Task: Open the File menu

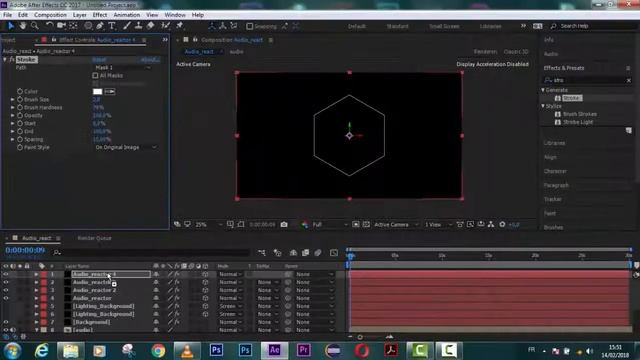Action: coord(7,15)
